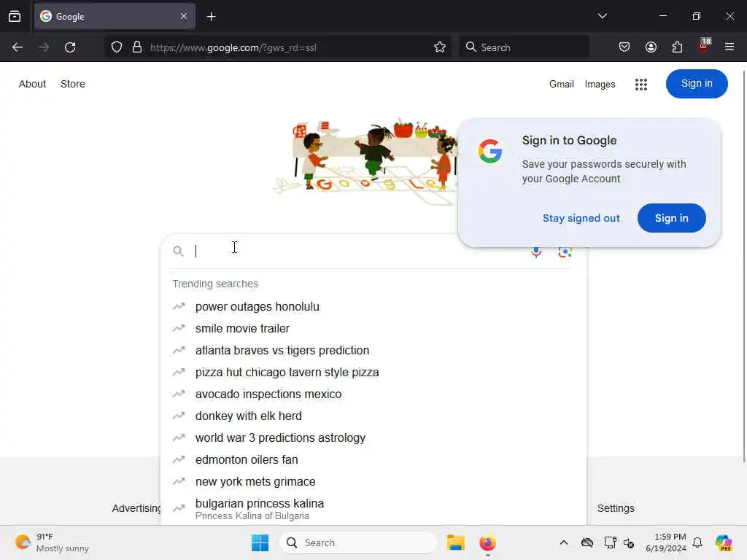Open a new tab with plus button
The image size is (747, 560).
[x=211, y=17]
